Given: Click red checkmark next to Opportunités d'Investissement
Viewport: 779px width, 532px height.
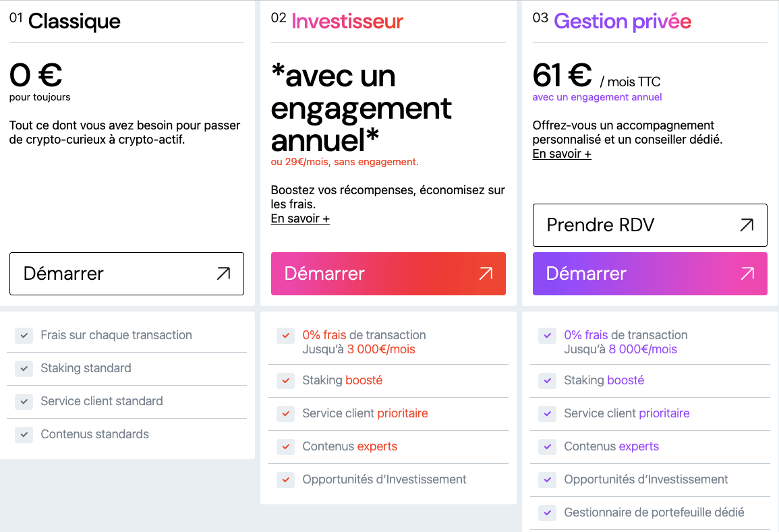Looking at the screenshot, I should [x=286, y=480].
